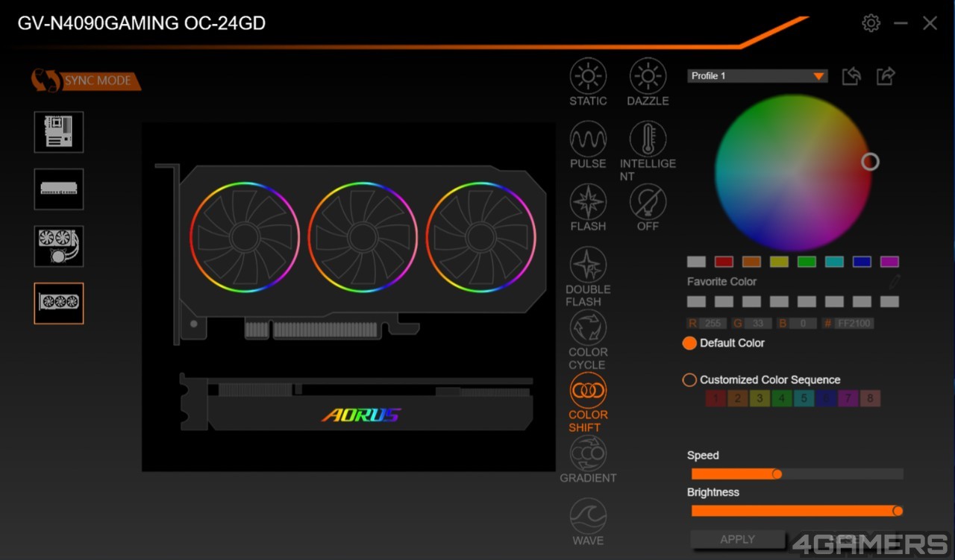Click the first Favorite Color slot
This screenshot has width=955, height=560.
tap(696, 302)
